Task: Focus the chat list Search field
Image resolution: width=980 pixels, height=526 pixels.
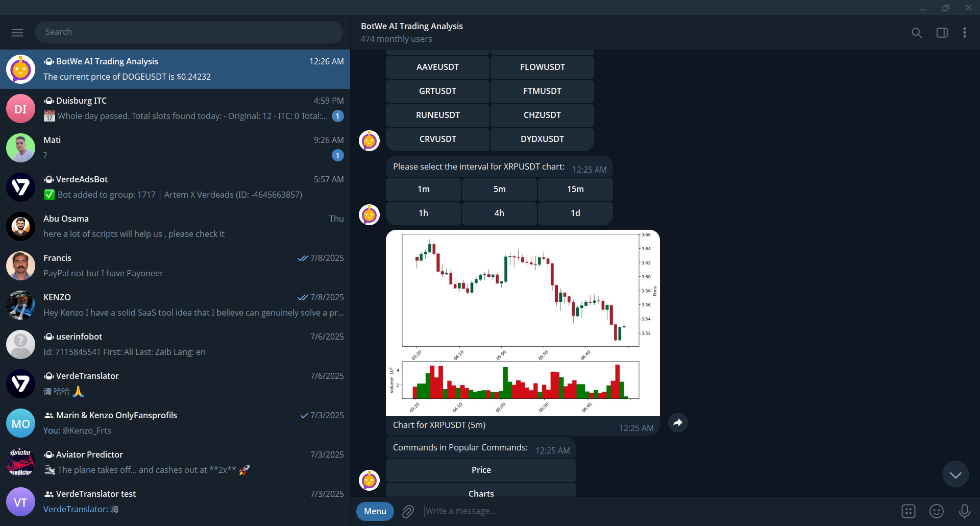Action: [189, 32]
